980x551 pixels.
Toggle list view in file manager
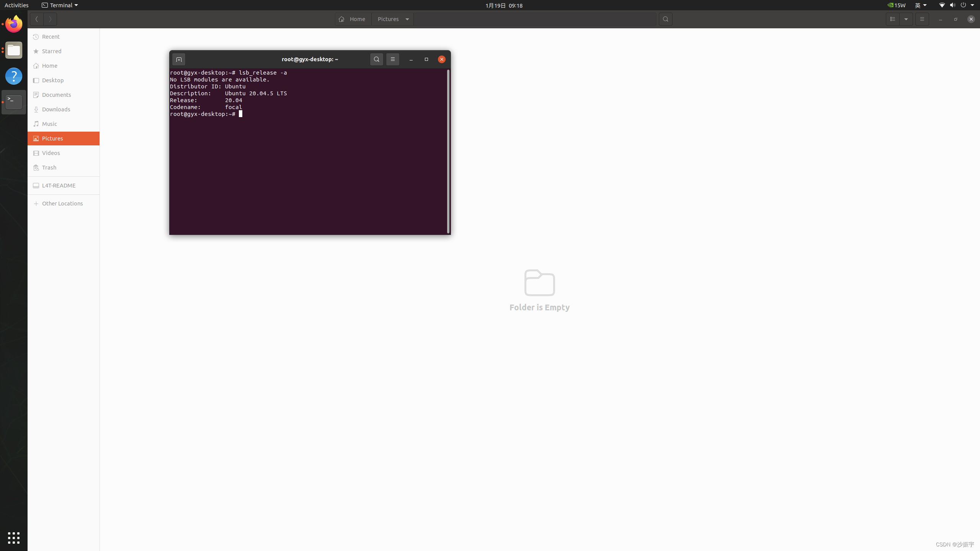pos(893,19)
